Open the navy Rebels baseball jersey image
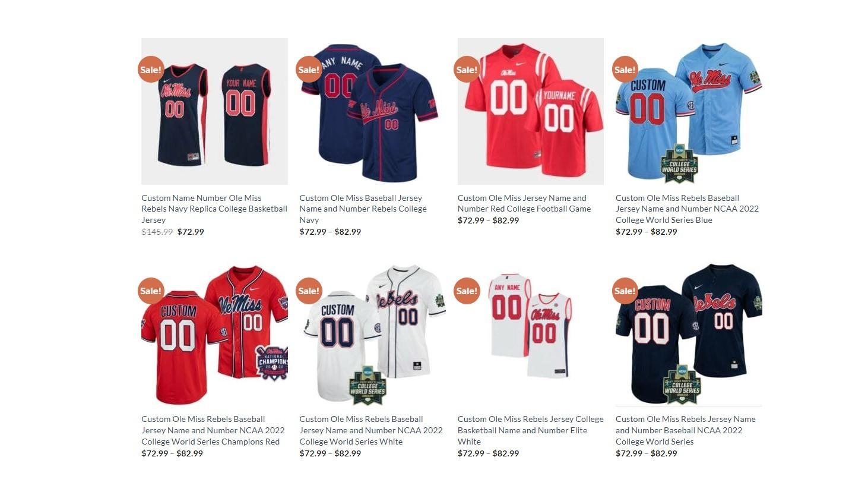Screen dimensions: 868x479 pyautogui.click(x=689, y=333)
